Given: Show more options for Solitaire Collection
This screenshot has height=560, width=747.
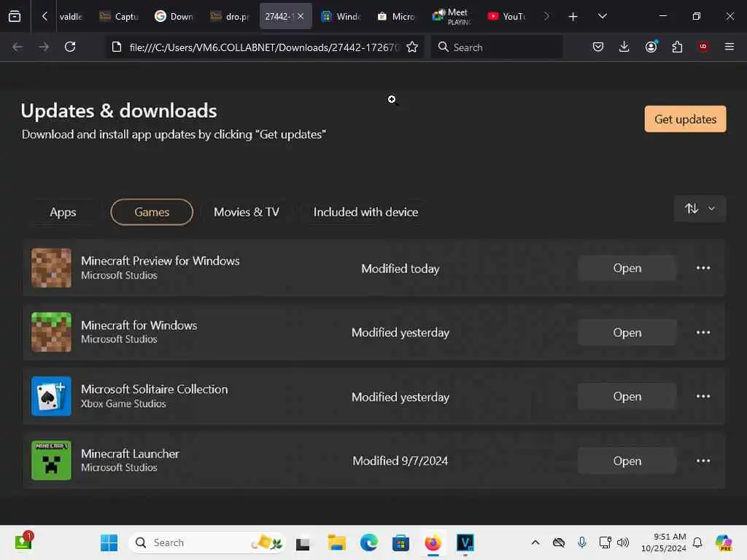Looking at the screenshot, I should pyautogui.click(x=703, y=396).
